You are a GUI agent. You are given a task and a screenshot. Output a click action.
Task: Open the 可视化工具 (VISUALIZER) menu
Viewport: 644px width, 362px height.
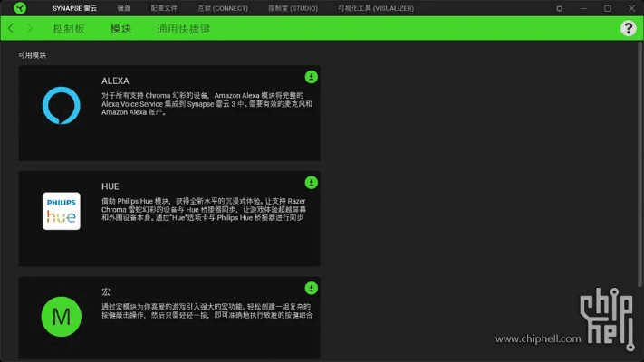[375, 8]
